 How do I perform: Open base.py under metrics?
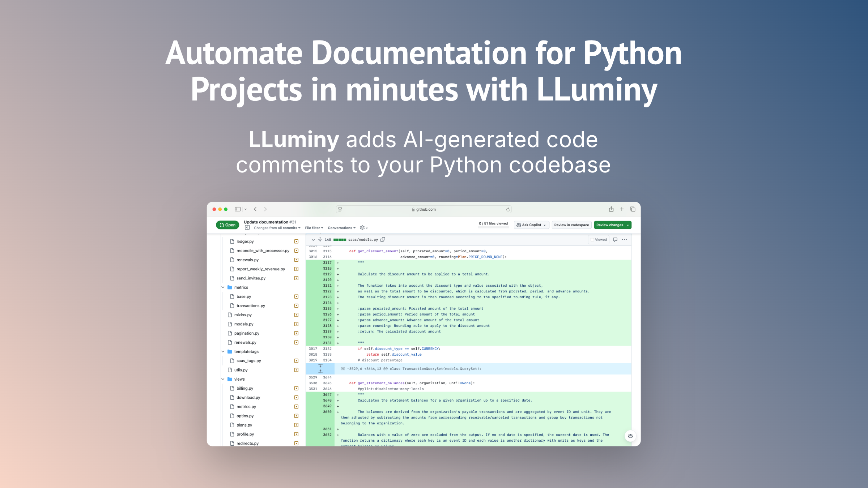[244, 296]
